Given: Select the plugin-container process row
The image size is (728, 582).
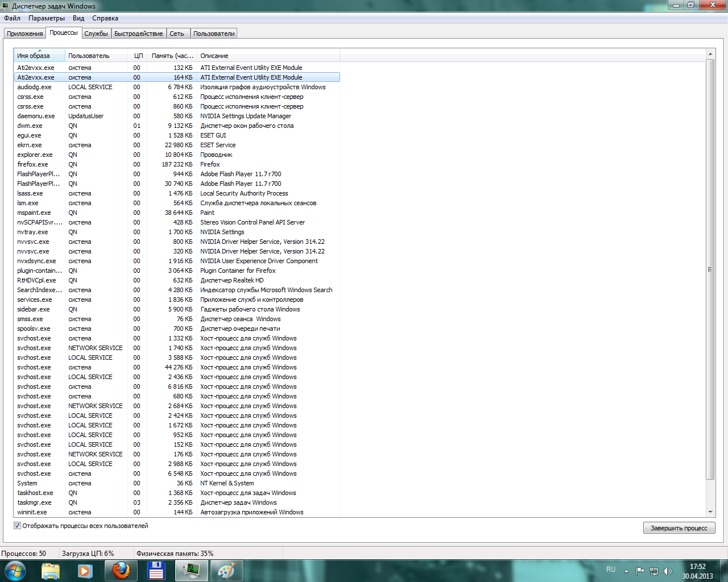Looking at the screenshot, I should pos(177,271).
